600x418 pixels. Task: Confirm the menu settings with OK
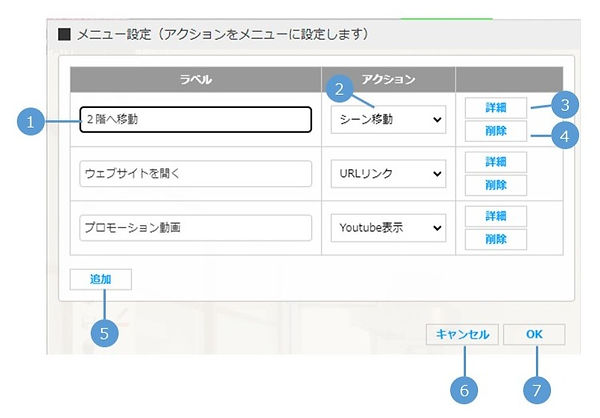coord(533,335)
